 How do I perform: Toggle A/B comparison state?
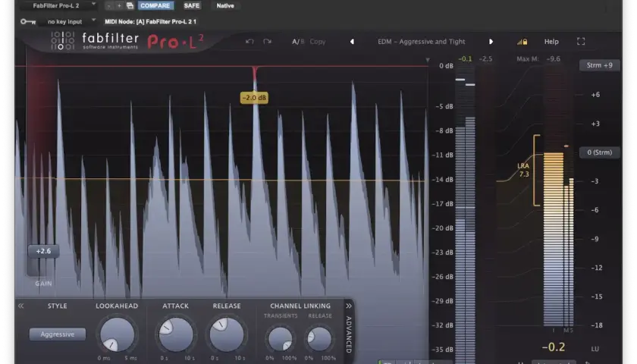point(298,42)
